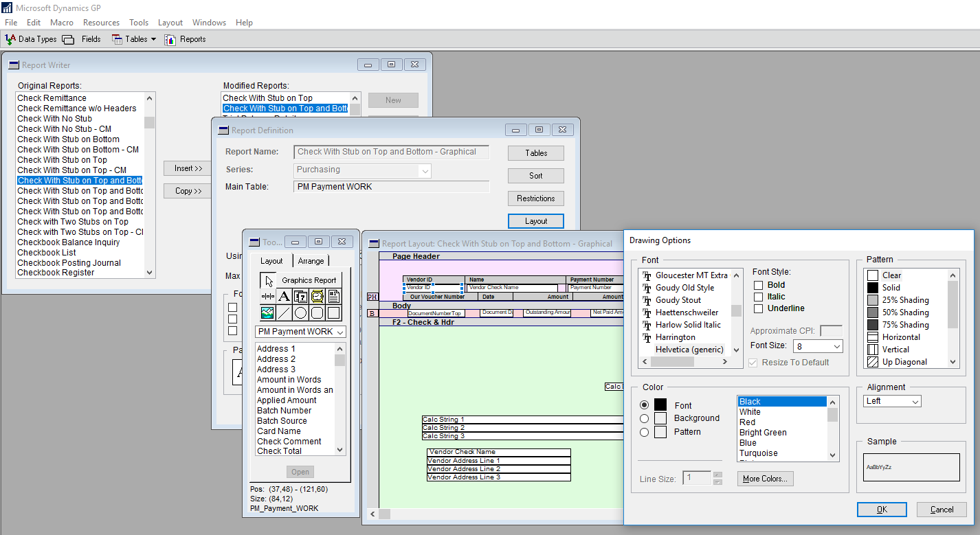Click Cancel in Drawing Options
The width and height of the screenshot is (980, 535).
pyautogui.click(x=942, y=510)
